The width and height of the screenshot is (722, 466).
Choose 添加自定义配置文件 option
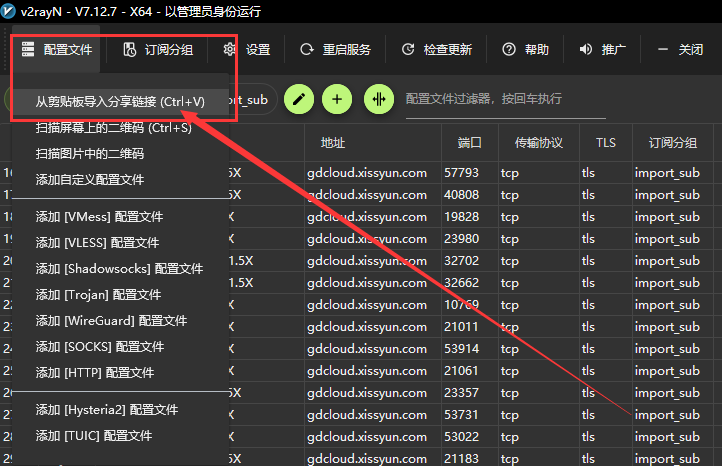click(x=90, y=180)
